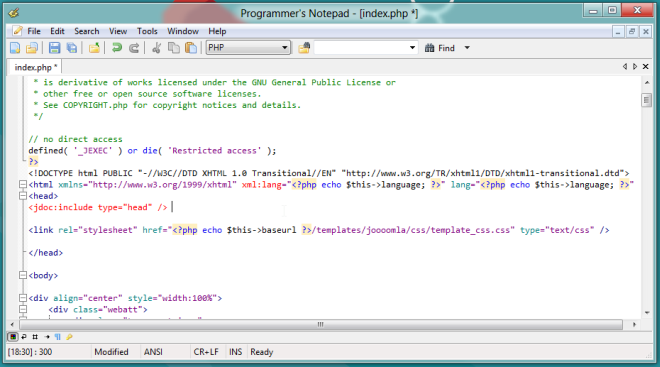The height and width of the screenshot is (367, 660).
Task: Toggle the arrow whitespace-marker icon
Action: pyautogui.click(x=47, y=337)
